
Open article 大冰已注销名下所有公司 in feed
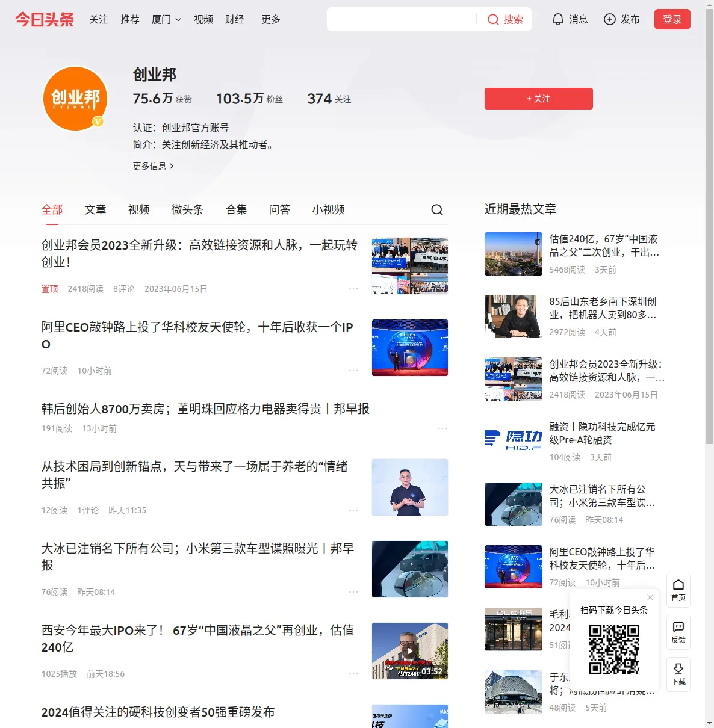[x=198, y=557]
